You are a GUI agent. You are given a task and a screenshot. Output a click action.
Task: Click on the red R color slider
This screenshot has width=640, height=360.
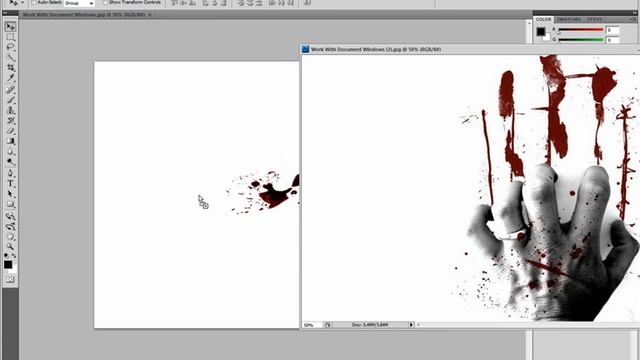tap(580, 30)
